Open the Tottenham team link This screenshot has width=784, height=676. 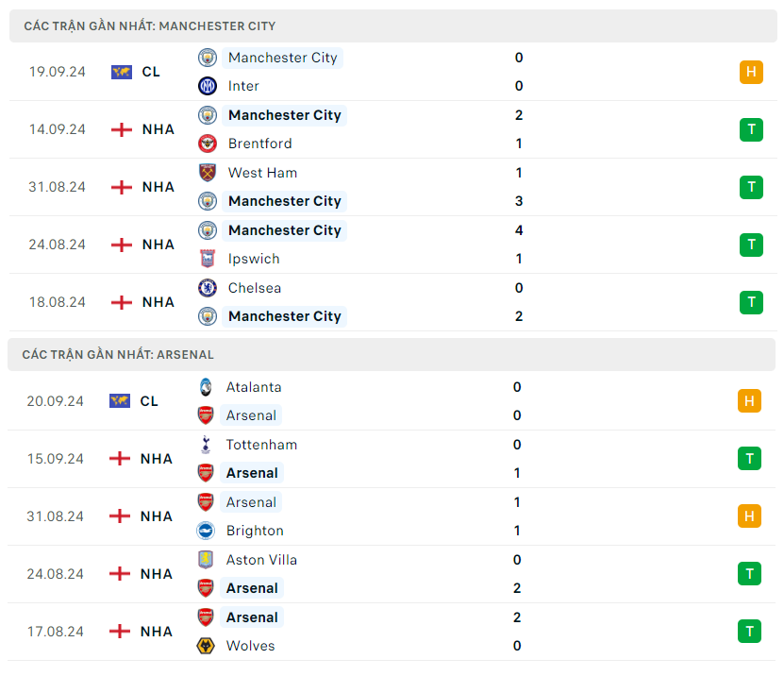(x=261, y=445)
